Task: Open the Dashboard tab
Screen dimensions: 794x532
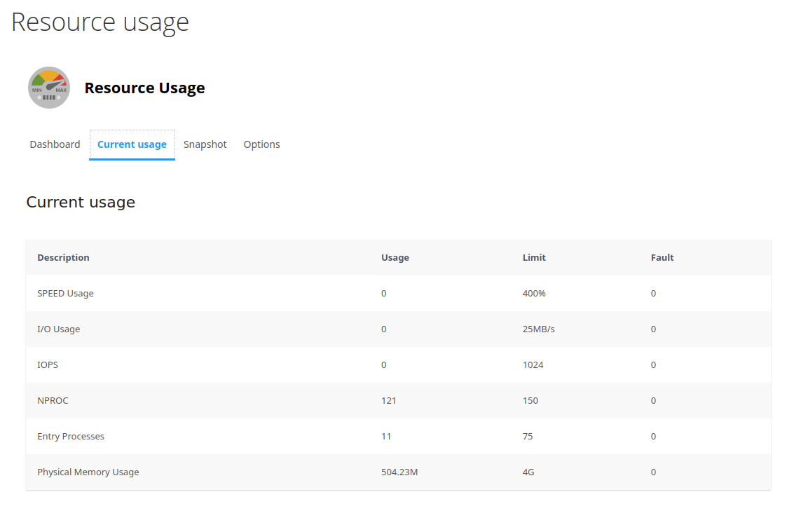Action: pos(55,144)
